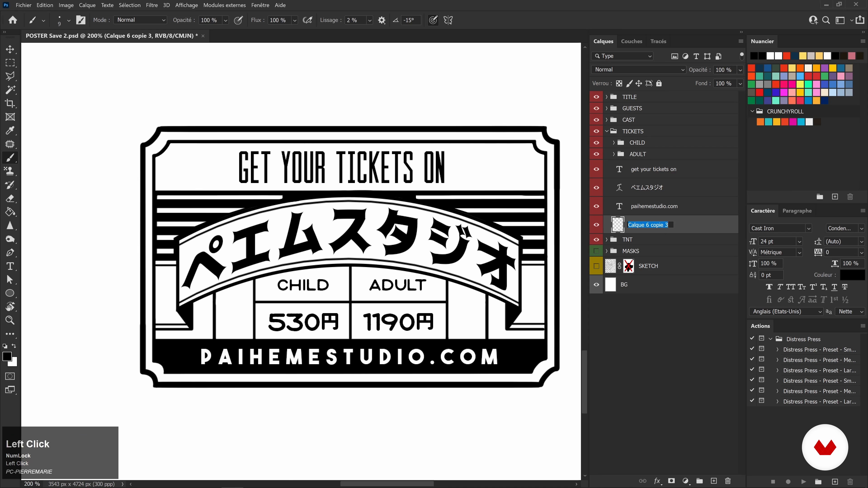Lock all padlock icon
This screenshot has height=488, width=868.
[x=659, y=84]
